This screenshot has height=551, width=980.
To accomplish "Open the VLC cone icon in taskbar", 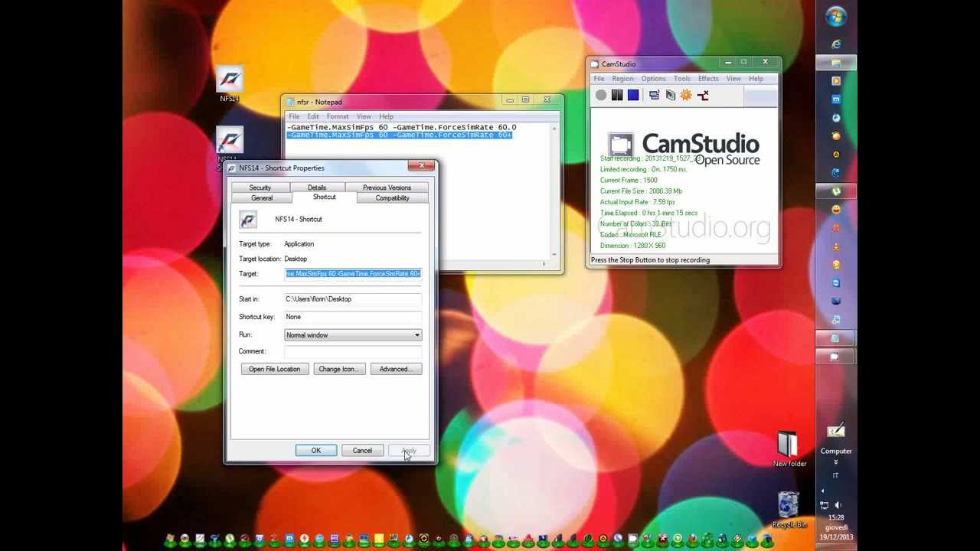I will [x=836, y=246].
